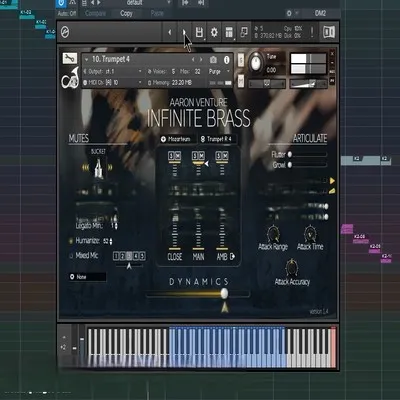Viewport: 400px width, 400px height.
Task: Open the Output st.1 dropdown
Action: tap(113, 71)
